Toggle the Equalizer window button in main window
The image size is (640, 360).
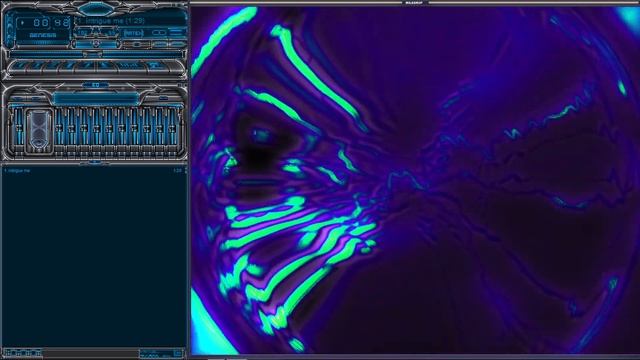[x=160, y=44]
